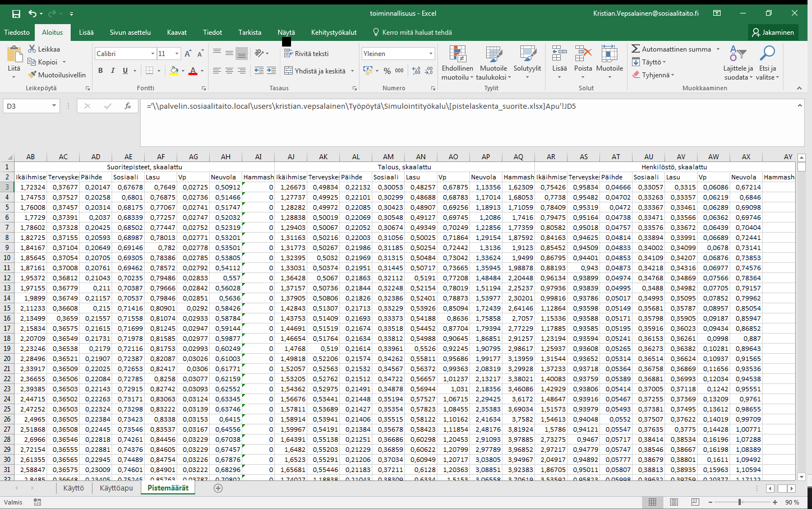
Task: Open Muotoile taulukoksi table styles menu
Action: tap(493, 63)
